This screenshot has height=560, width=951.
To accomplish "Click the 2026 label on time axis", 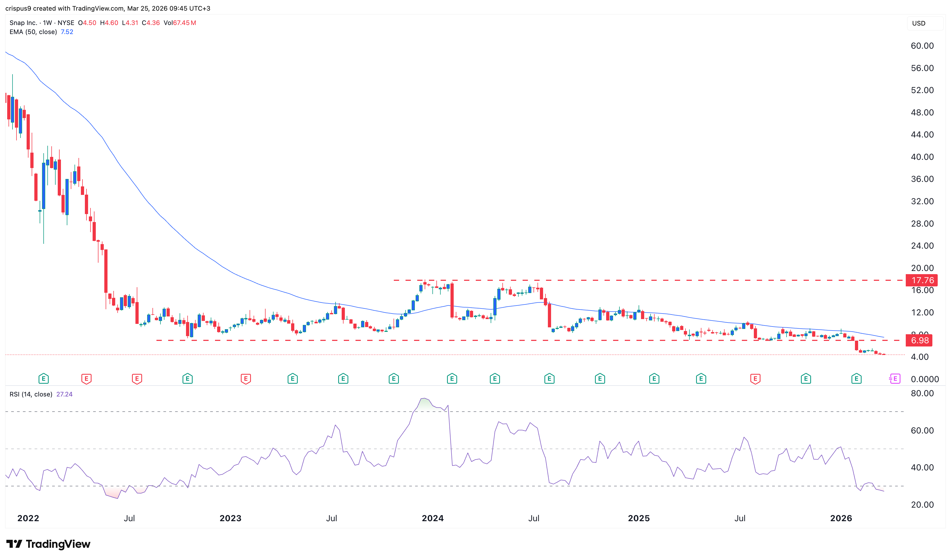I will [841, 518].
